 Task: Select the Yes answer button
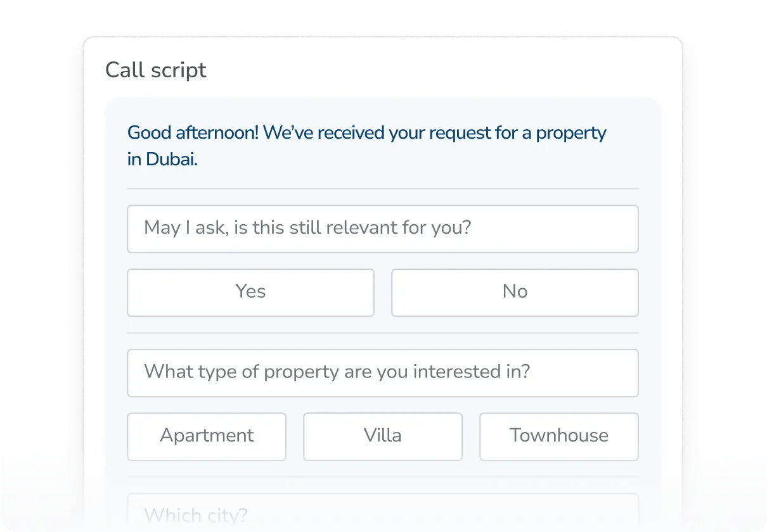[250, 292]
